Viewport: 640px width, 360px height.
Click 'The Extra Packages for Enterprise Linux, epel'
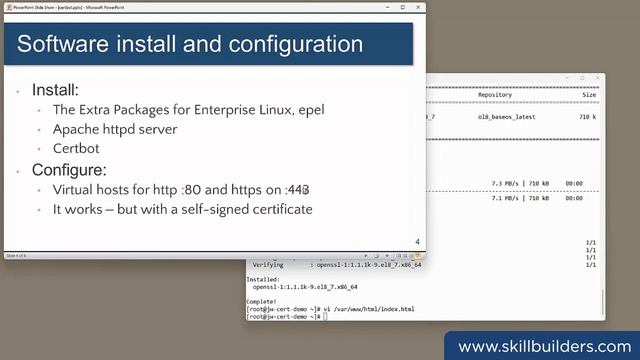pyautogui.click(x=189, y=110)
